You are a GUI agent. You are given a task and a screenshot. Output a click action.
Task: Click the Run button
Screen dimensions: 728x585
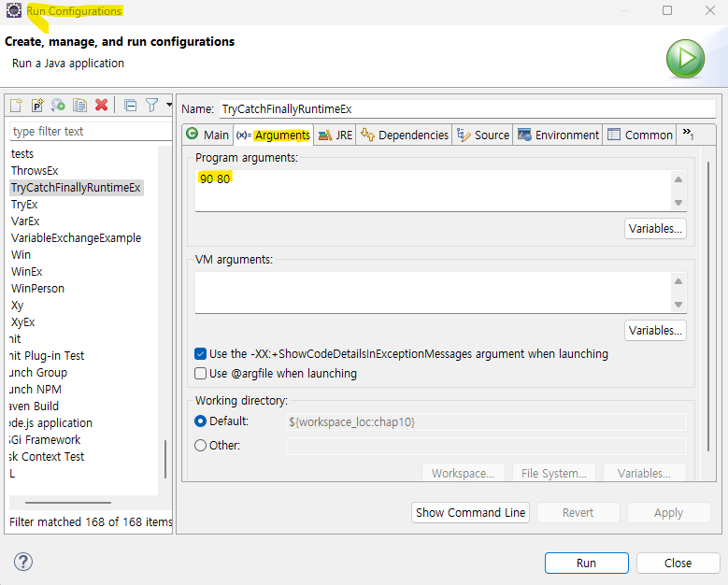(x=586, y=563)
